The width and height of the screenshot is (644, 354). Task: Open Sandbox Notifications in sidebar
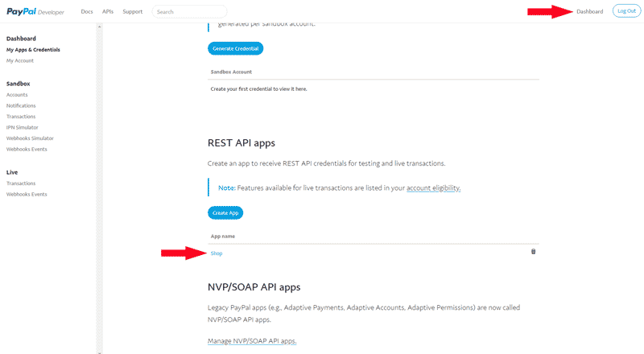click(21, 105)
